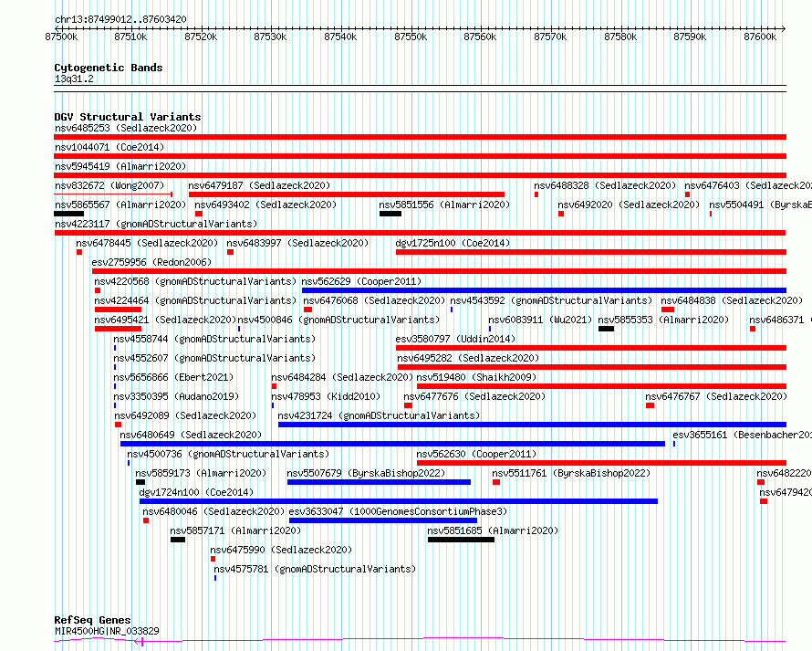Click nsv6476068 (Sedlazeck2020) label
812x651 pixels.
coord(374,300)
